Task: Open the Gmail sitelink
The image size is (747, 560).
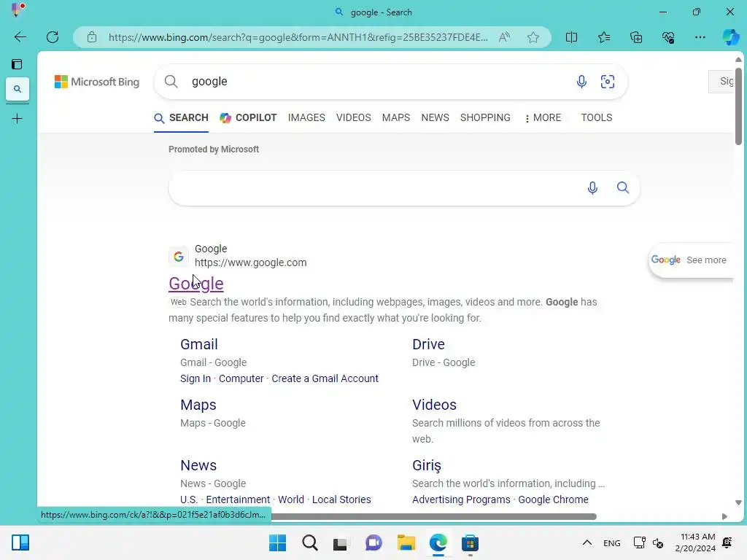Action: pos(198,344)
